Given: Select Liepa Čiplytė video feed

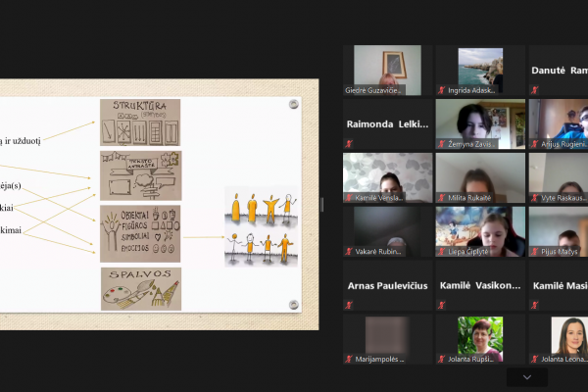Looking at the screenshot, I should (x=480, y=231).
